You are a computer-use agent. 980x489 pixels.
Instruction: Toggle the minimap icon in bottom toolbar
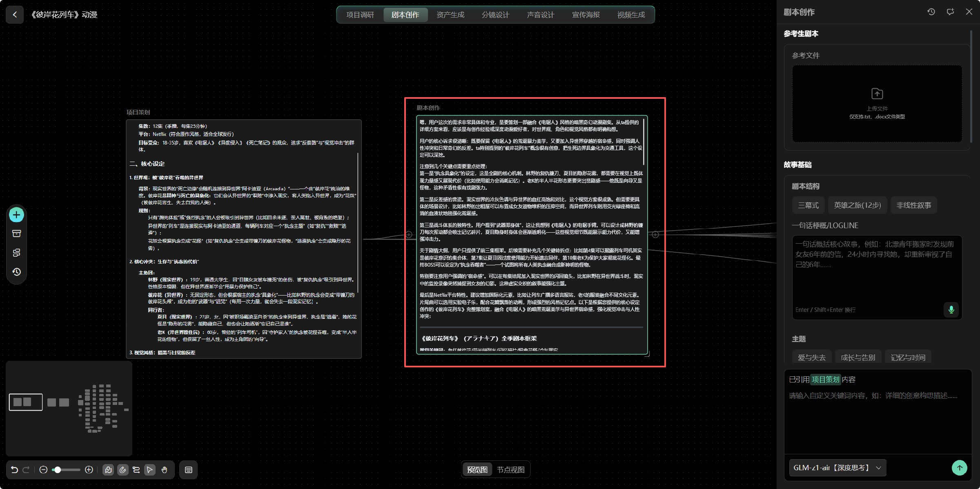coord(108,470)
